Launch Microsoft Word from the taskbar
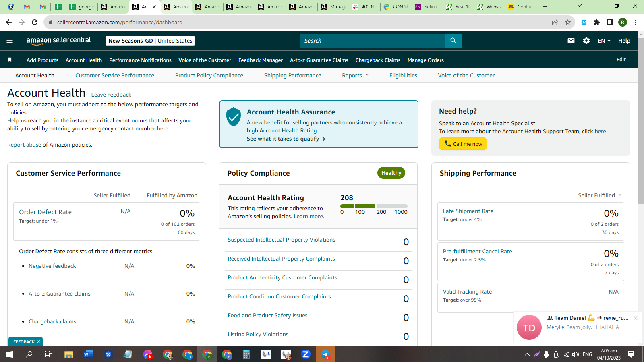The width and height of the screenshot is (644, 362). pos(89,354)
